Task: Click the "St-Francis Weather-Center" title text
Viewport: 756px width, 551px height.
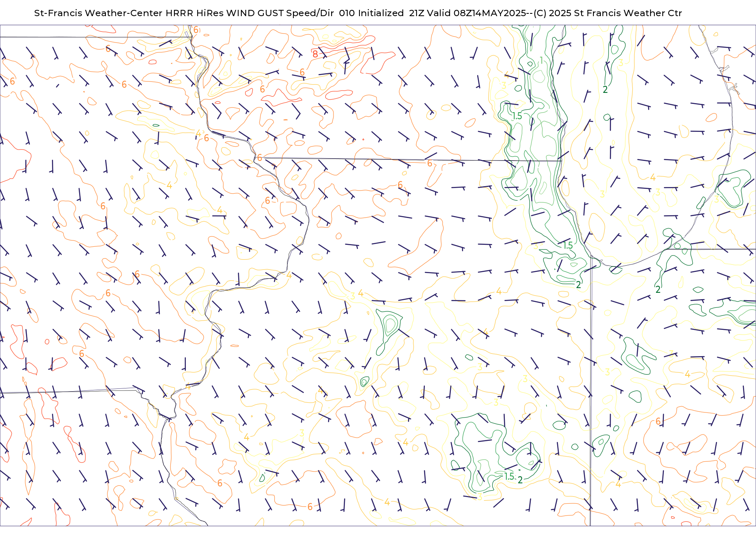Action: click(x=98, y=13)
